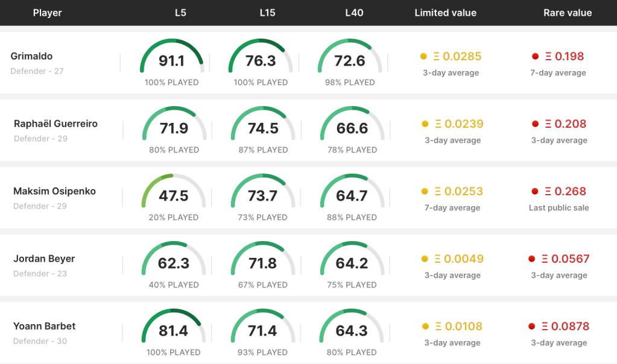The image size is (617, 364).
Task: Click Yoann Barbet's Limited price Ξ 0.0108
Action: point(457,327)
